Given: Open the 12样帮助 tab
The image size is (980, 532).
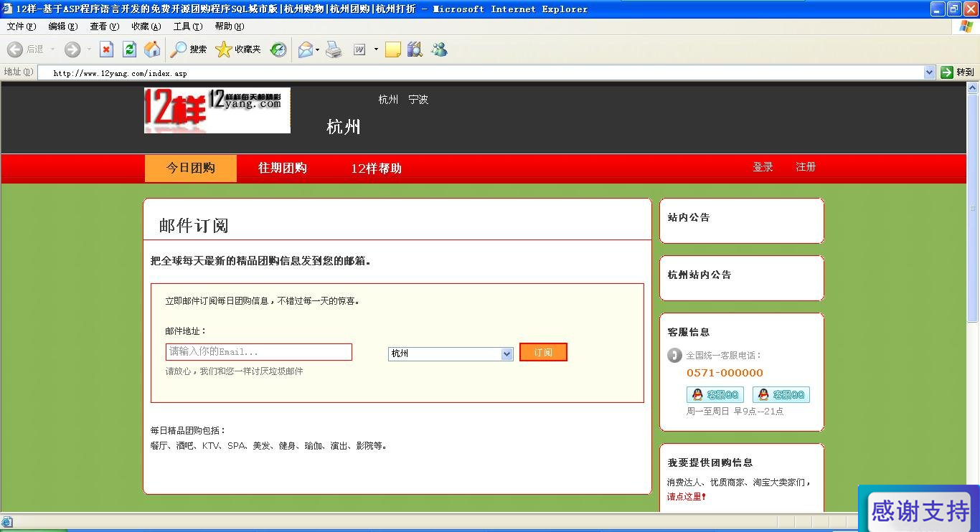Looking at the screenshot, I should (376, 168).
